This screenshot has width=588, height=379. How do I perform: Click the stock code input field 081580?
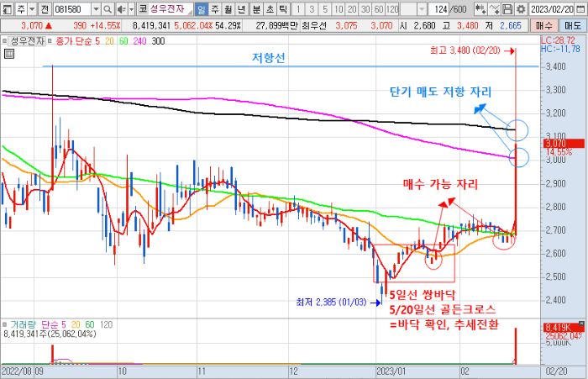click(72, 9)
